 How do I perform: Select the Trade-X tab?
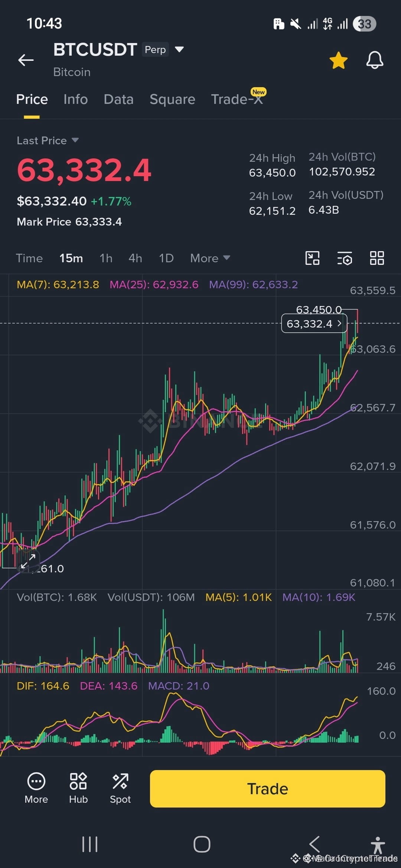[237, 99]
